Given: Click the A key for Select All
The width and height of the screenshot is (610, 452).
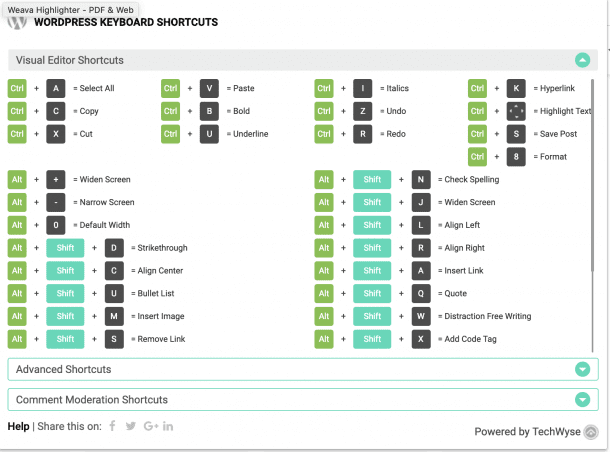Looking at the screenshot, I should click(x=55, y=88).
